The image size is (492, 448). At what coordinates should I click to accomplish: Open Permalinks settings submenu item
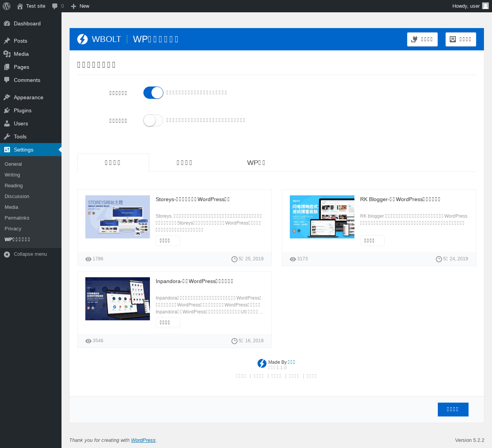click(31, 218)
